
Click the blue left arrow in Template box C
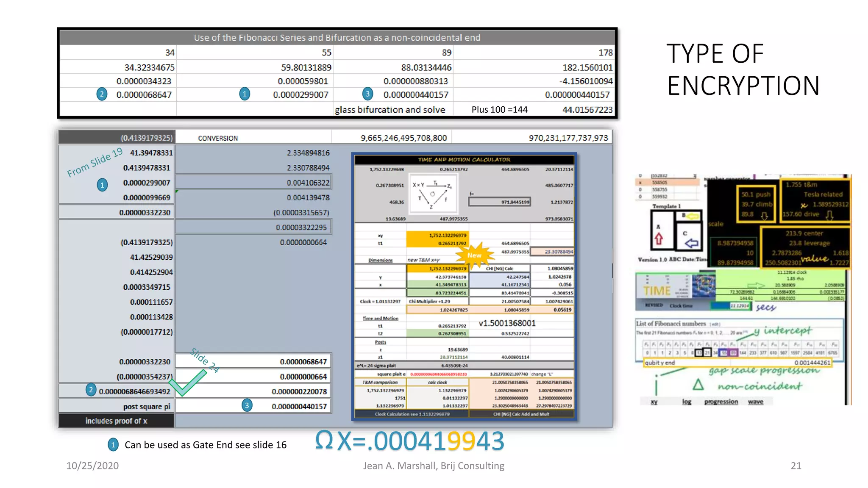692,243
